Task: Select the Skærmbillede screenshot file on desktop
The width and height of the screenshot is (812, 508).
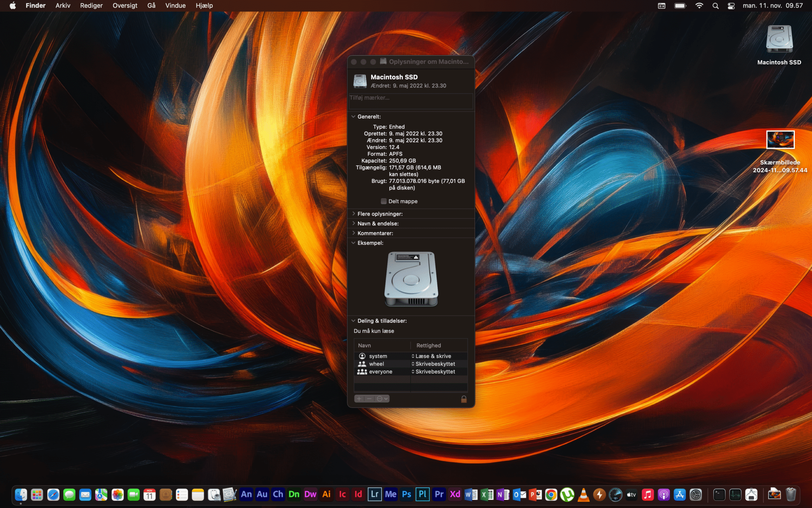Action: click(x=780, y=140)
